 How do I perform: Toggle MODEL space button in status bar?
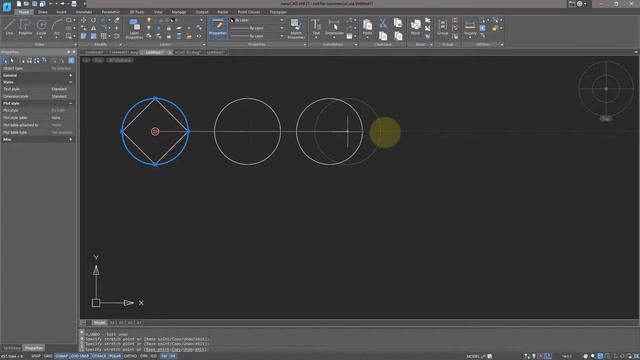[473, 356]
